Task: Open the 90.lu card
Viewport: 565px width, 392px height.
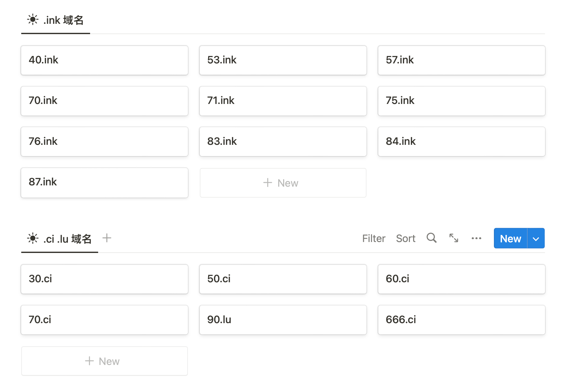Action: point(283,320)
